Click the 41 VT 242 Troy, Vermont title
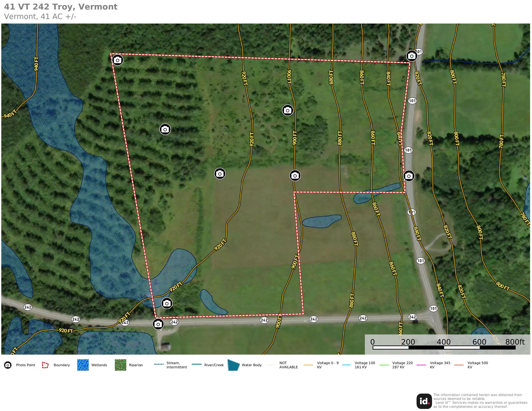The height and width of the screenshot is (411, 532). click(x=61, y=7)
